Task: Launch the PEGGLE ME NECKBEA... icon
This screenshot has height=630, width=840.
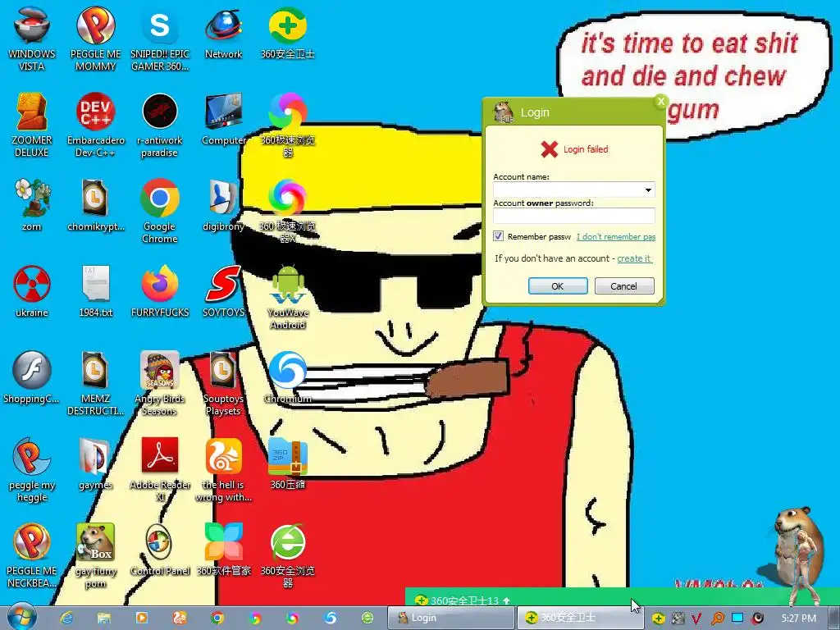Action: tap(32, 556)
